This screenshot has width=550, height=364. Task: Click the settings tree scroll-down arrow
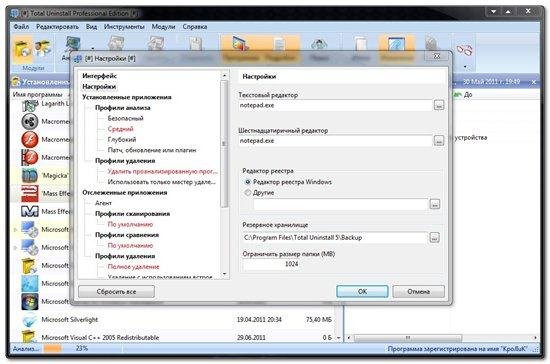pyautogui.click(x=224, y=274)
